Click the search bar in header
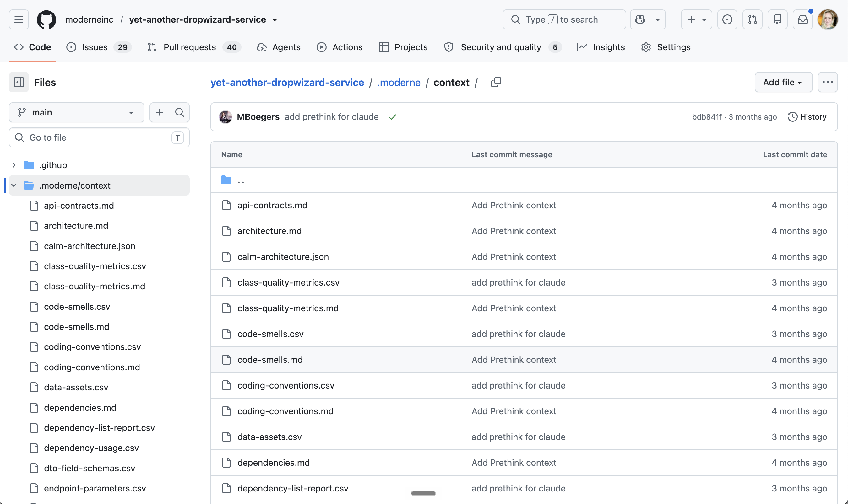 point(564,19)
